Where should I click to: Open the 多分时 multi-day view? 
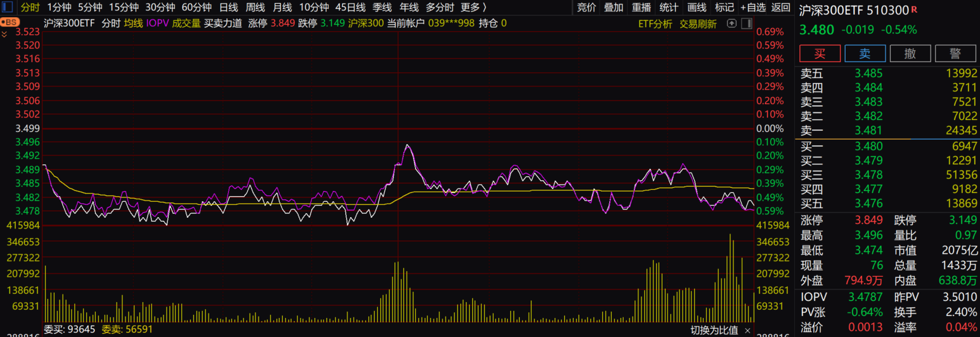pyautogui.click(x=439, y=8)
